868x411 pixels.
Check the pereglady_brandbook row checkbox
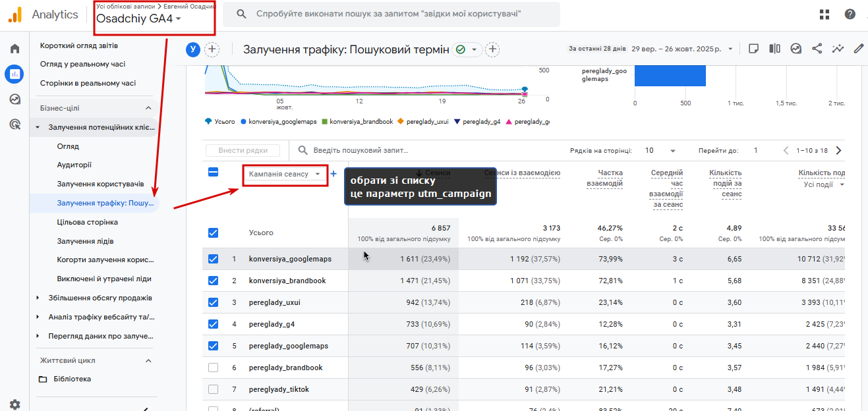coord(213,368)
